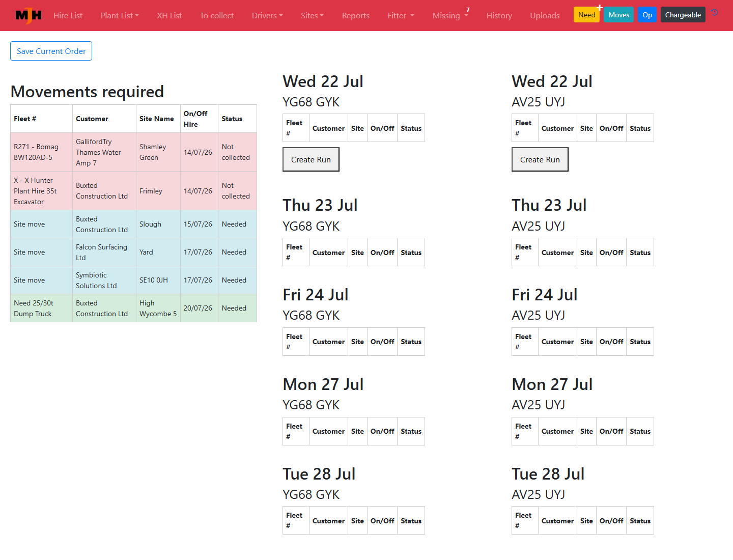Open the Plant List dropdown
This screenshot has height=560, width=733.
[x=120, y=15]
